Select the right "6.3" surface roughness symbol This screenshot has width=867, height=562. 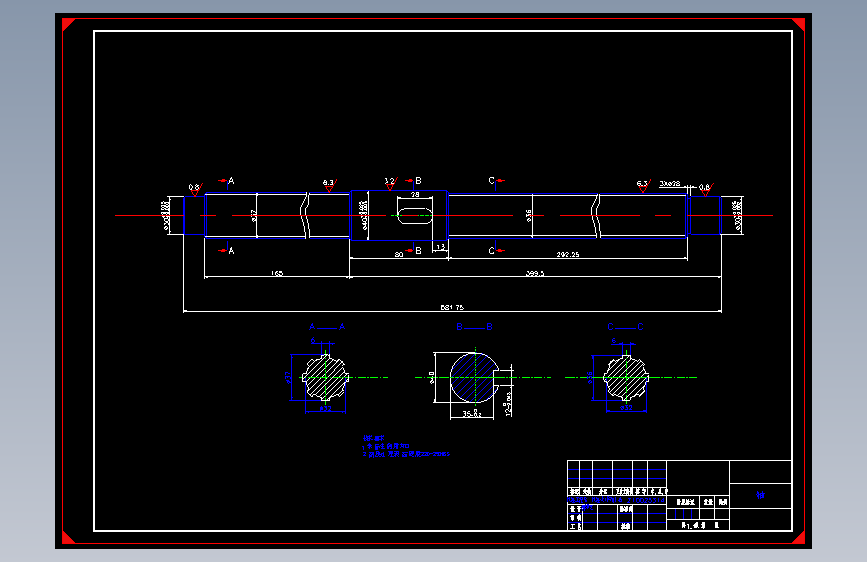point(643,186)
